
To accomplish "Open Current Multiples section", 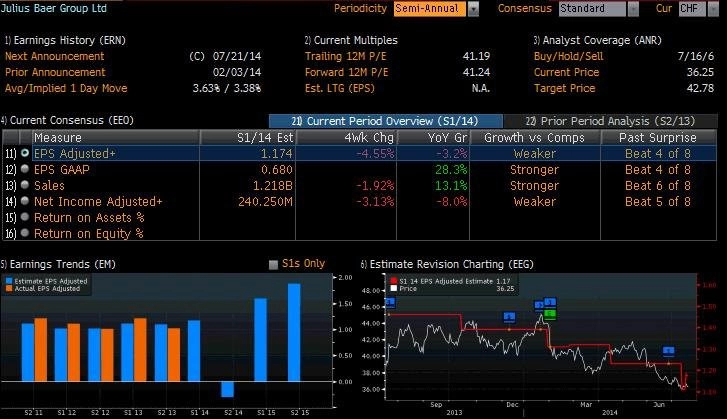I will click(x=351, y=40).
